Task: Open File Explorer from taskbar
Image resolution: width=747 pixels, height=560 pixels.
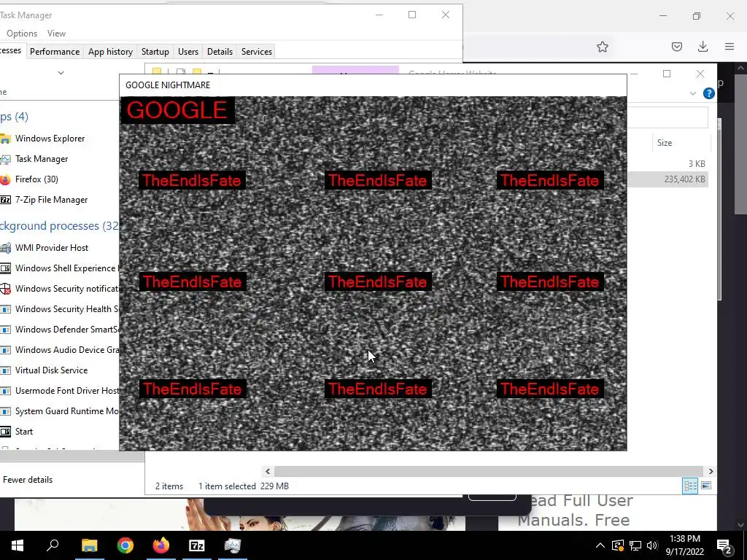Action: pyautogui.click(x=90, y=545)
